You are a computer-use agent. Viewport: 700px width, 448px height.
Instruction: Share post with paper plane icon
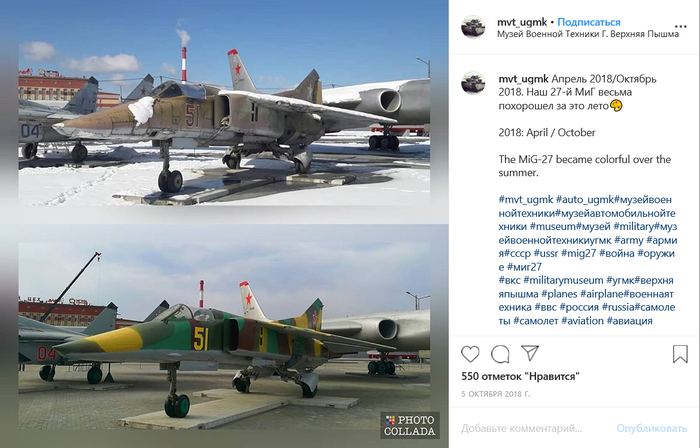[530, 353]
